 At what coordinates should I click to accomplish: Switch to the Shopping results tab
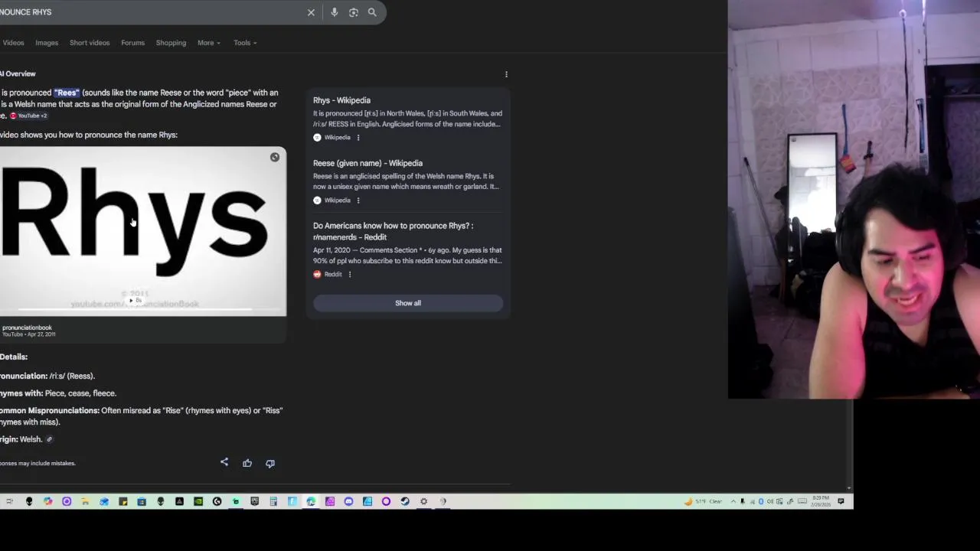171,43
